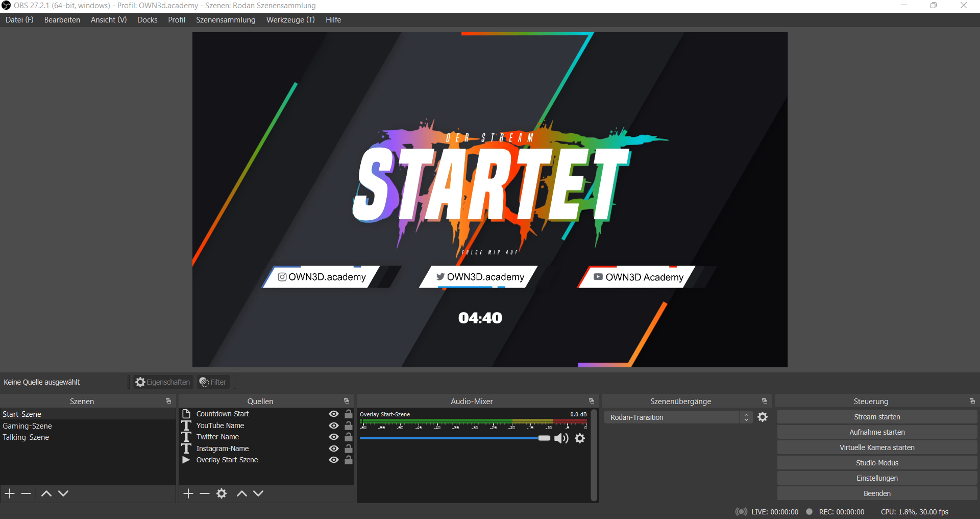This screenshot has width=980, height=519.
Task: Open Audio-Mixer settings gear for Overlay Start-Szene
Action: [580, 438]
